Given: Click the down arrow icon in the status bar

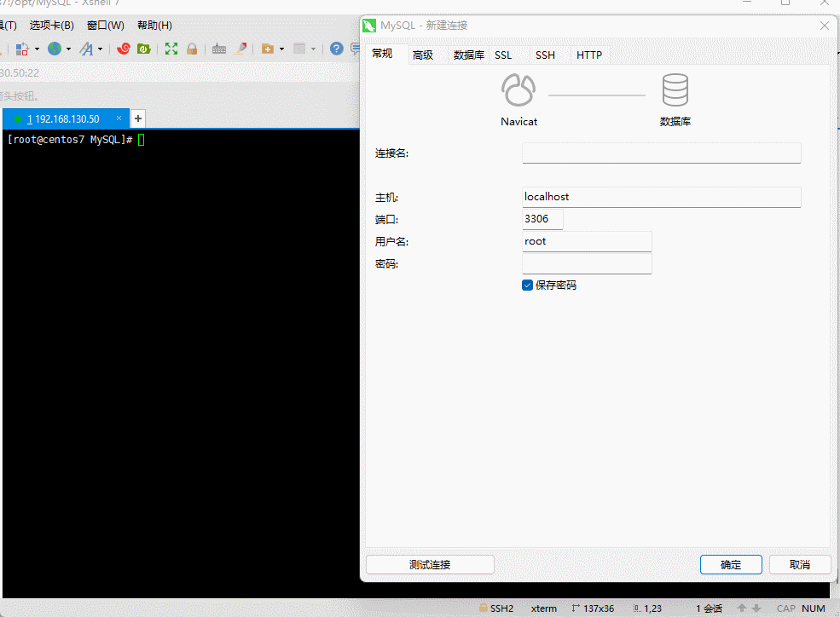Looking at the screenshot, I should [x=756, y=608].
